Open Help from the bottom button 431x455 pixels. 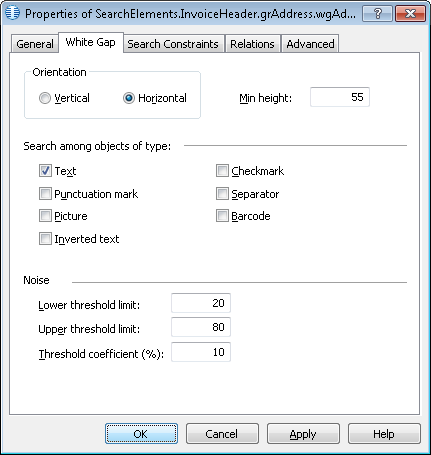pos(384,434)
